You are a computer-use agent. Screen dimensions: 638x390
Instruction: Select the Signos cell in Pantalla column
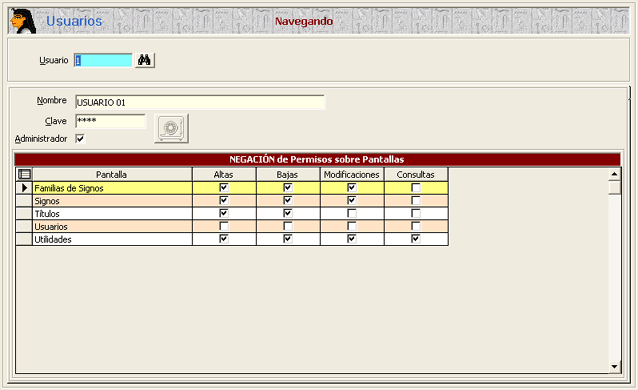(x=112, y=201)
